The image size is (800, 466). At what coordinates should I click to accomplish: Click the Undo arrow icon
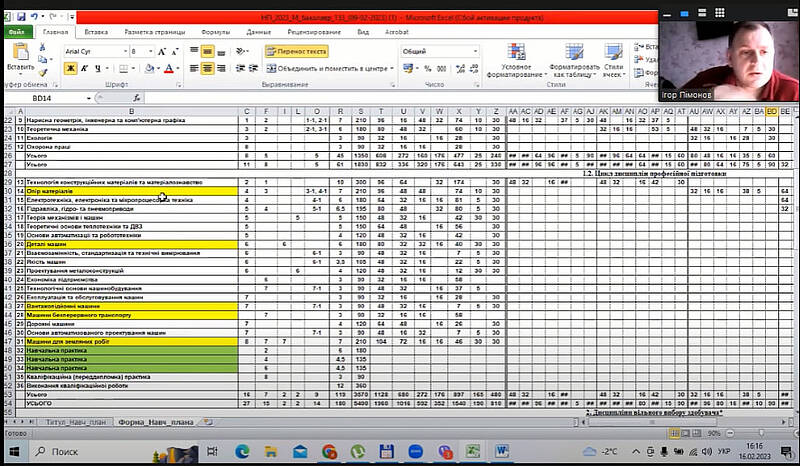pos(34,17)
